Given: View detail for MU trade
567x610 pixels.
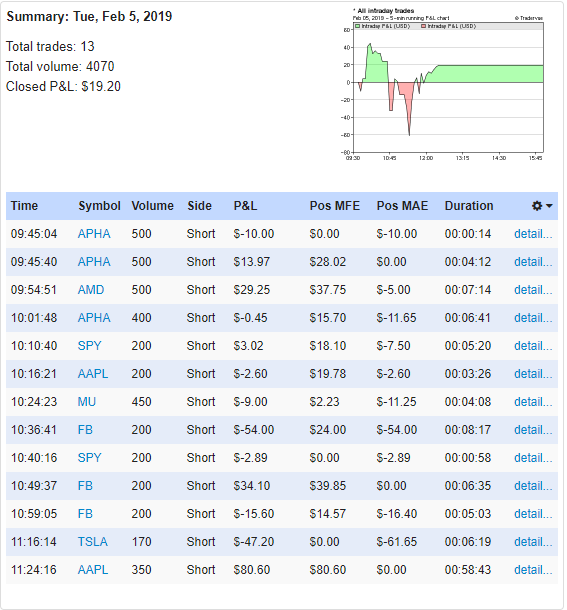Looking at the screenshot, I should (533, 402).
